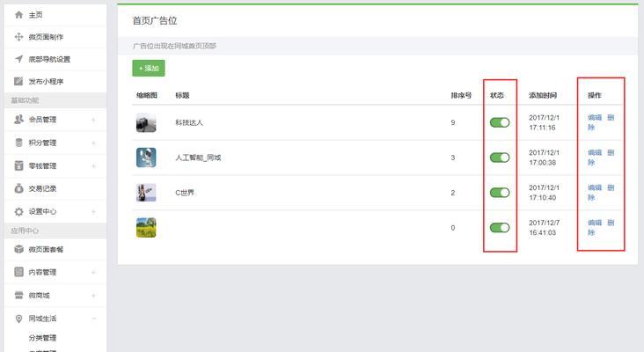Open the flower field ad thumbnail
Image resolution: width=644 pixels, height=352 pixels.
[146, 228]
